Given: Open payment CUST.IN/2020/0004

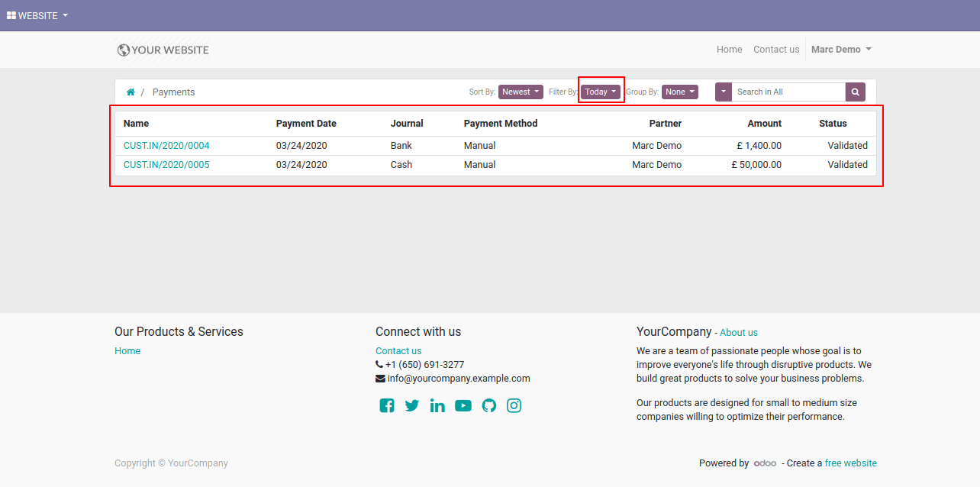Looking at the screenshot, I should pyautogui.click(x=166, y=146).
